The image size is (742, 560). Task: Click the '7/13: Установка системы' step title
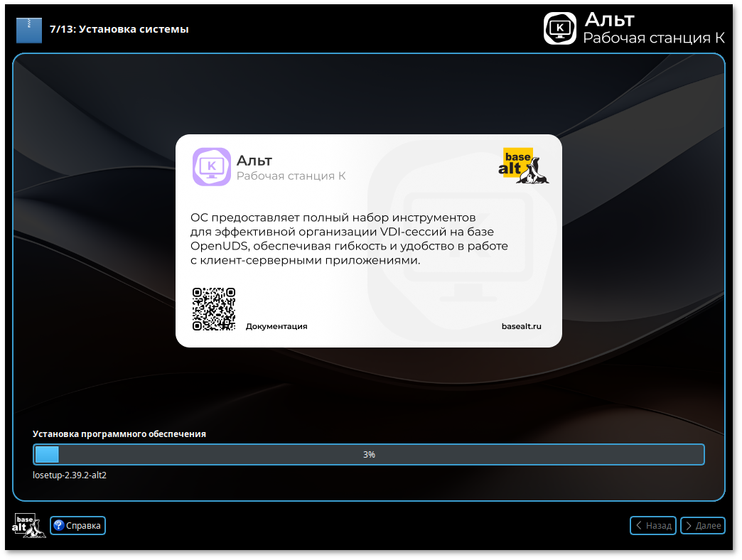tap(119, 29)
